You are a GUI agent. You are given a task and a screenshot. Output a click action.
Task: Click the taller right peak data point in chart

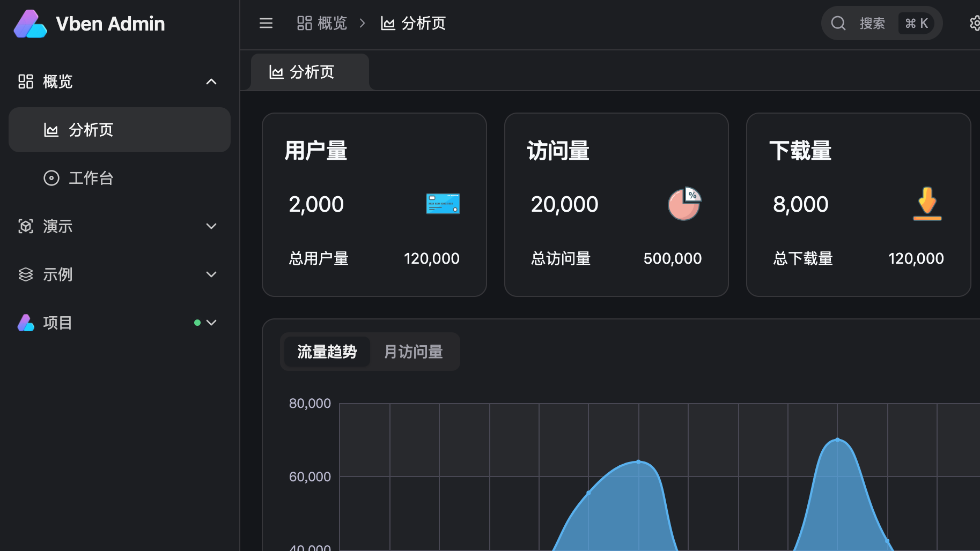point(838,440)
